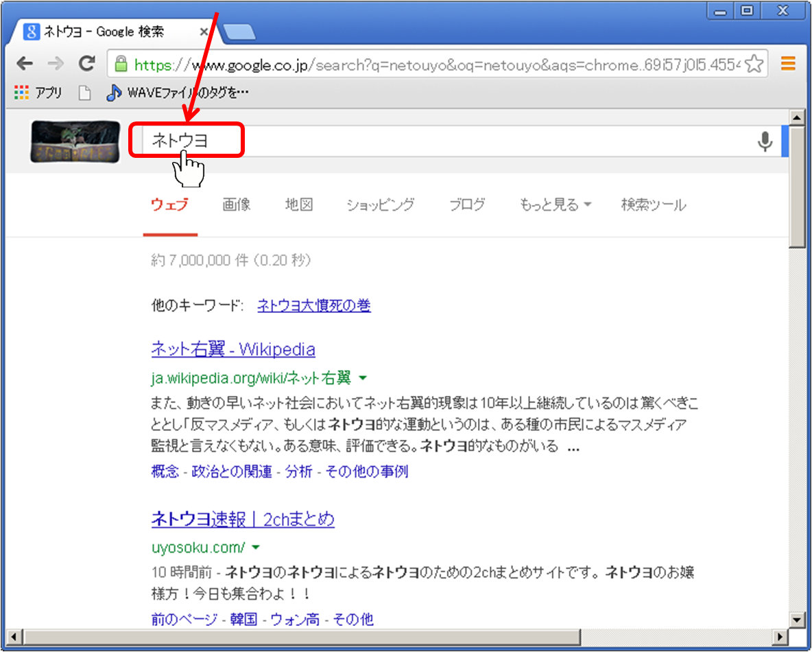The image size is (812, 652).
Task: Click the browser forward arrow button
Action: (56, 64)
